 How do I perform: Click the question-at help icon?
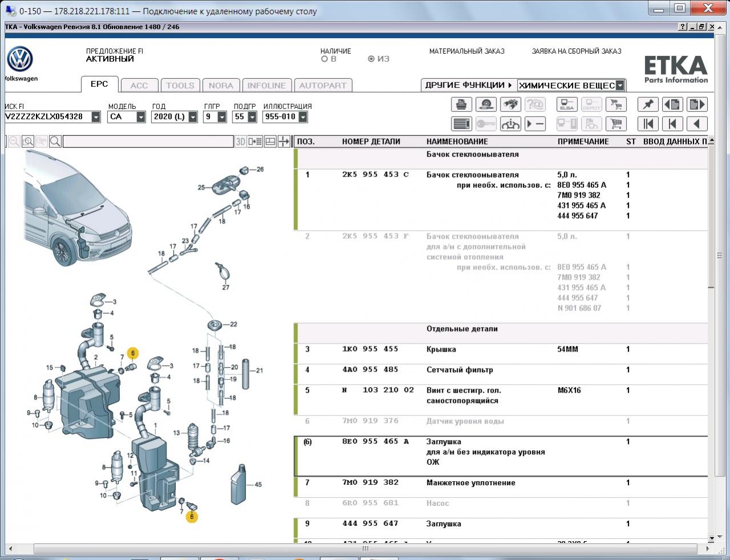[535, 104]
